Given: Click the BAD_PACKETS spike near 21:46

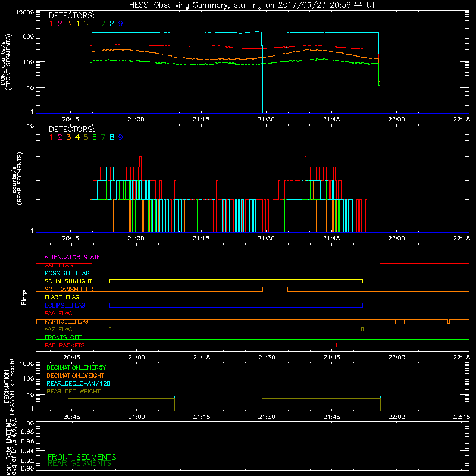Looking at the screenshot, I should [336, 345].
